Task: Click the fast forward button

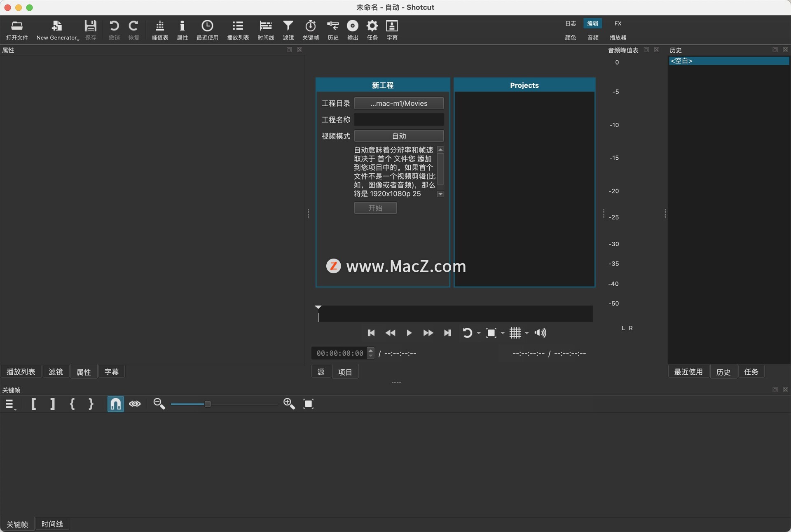Action: (428, 333)
